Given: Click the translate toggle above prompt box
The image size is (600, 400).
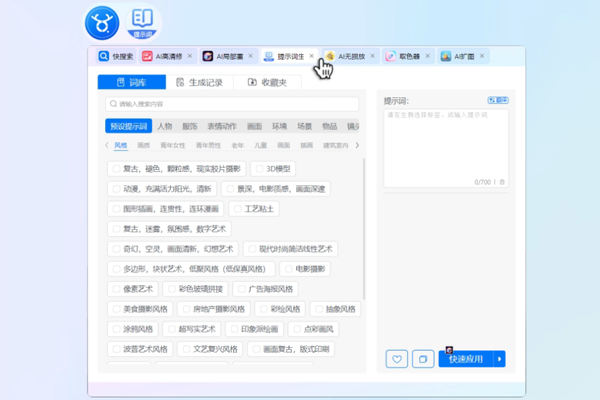Looking at the screenshot, I should [x=497, y=100].
